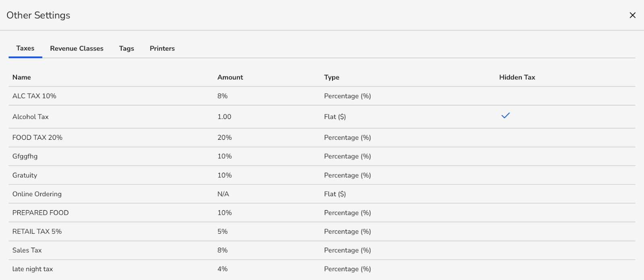The height and width of the screenshot is (280, 644).
Task: Open the Tags tab
Action: pos(126,48)
